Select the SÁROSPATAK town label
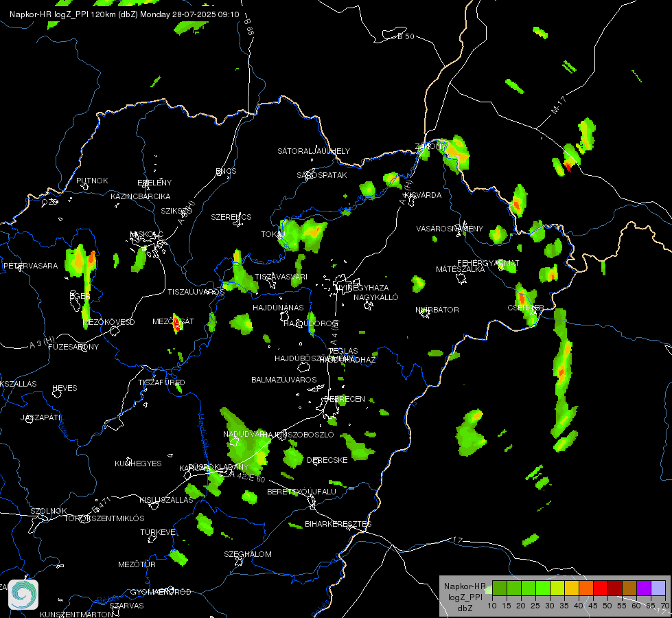Viewport: 672px width, 618px height. 322,175
